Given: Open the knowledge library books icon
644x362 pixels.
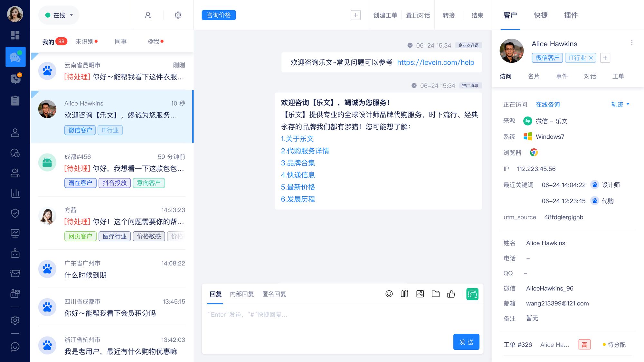Looking at the screenshot, I should point(404,294).
